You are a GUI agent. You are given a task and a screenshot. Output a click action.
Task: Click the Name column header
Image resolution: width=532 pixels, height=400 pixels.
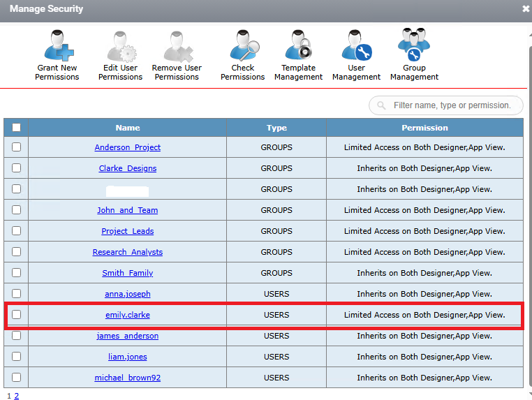click(128, 128)
